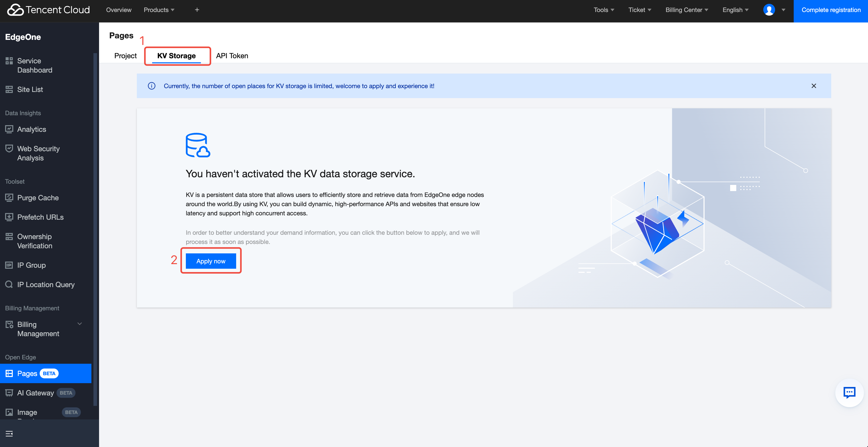The width and height of the screenshot is (868, 447).
Task: Expand the Billing Management chevron
Action: (x=80, y=324)
